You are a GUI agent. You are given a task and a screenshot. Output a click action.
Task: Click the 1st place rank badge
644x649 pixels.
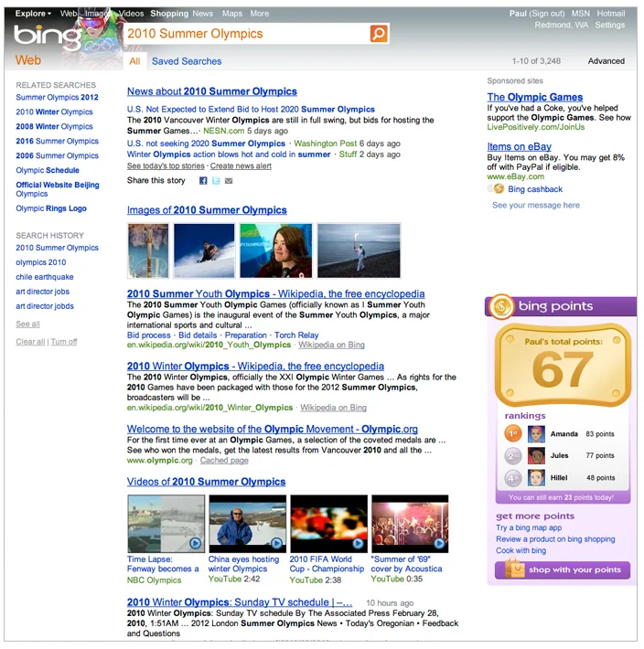(512, 434)
